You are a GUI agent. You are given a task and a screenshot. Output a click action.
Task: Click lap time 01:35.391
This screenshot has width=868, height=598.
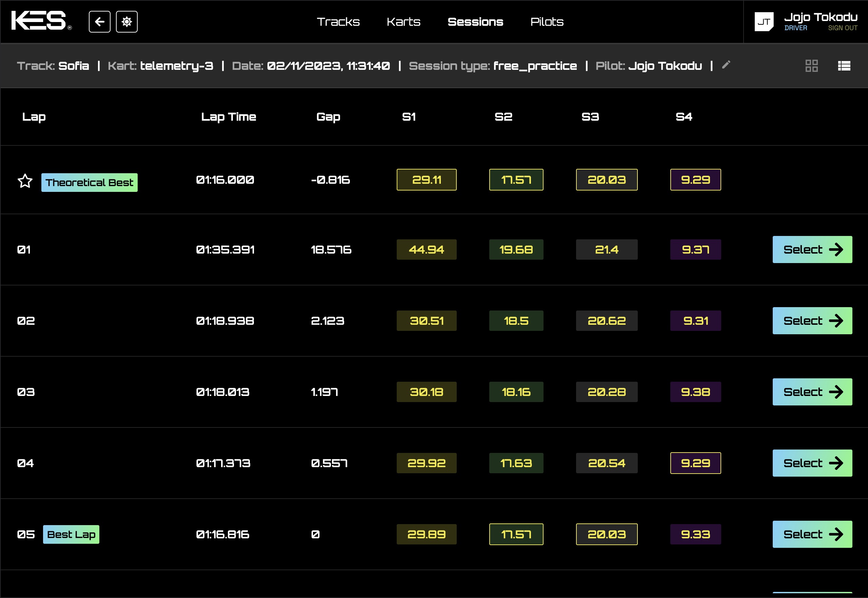click(x=225, y=250)
